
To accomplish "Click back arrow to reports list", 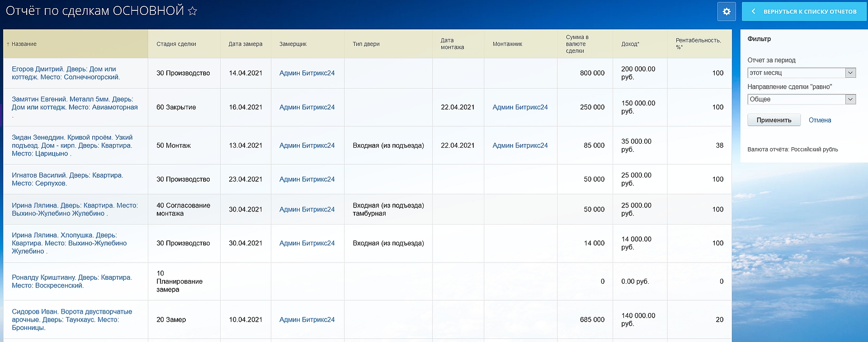I will (x=754, y=12).
